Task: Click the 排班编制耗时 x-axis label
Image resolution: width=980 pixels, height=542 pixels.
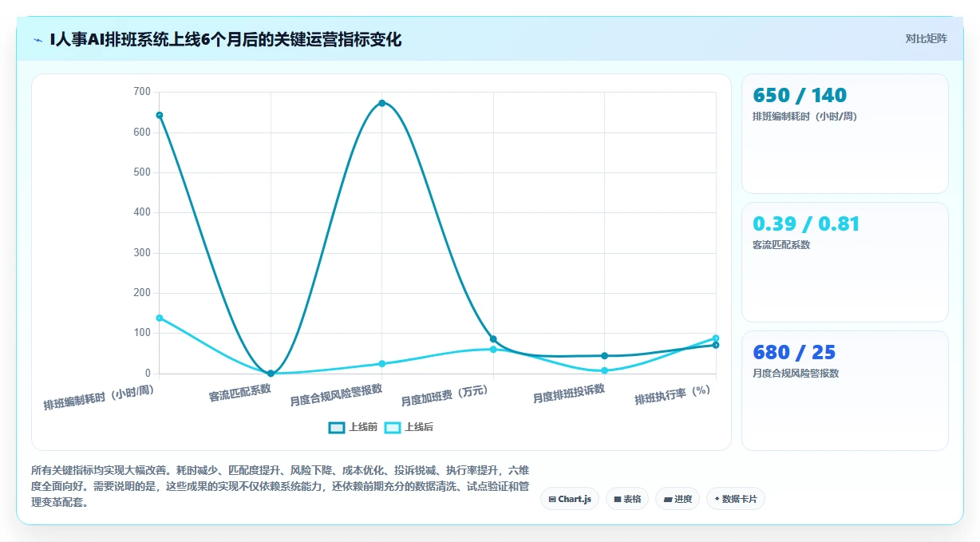Action: pos(99,397)
